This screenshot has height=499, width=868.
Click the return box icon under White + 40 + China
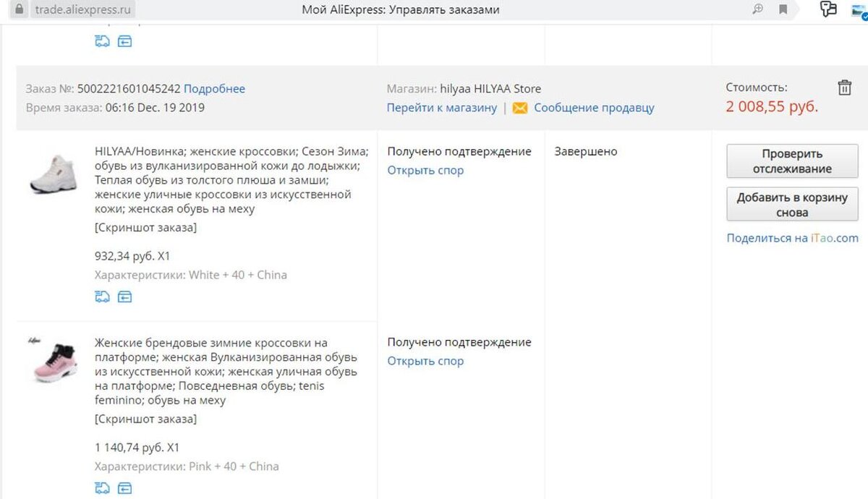[x=124, y=297]
